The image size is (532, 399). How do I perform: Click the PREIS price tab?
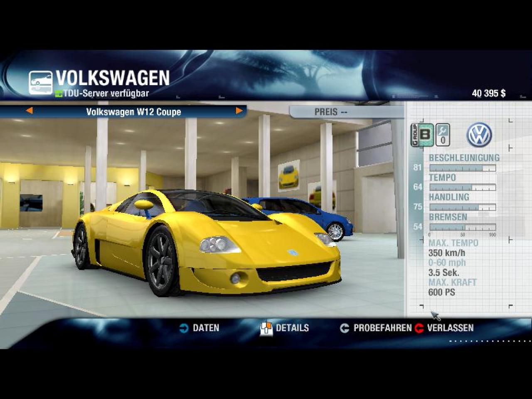(x=347, y=112)
